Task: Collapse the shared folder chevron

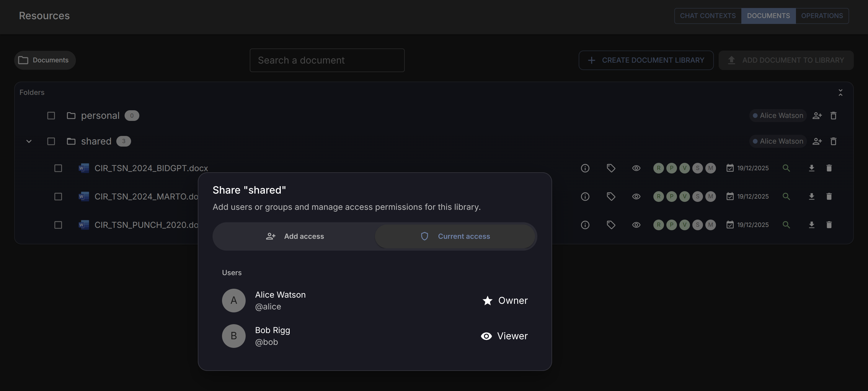Action: (x=29, y=141)
